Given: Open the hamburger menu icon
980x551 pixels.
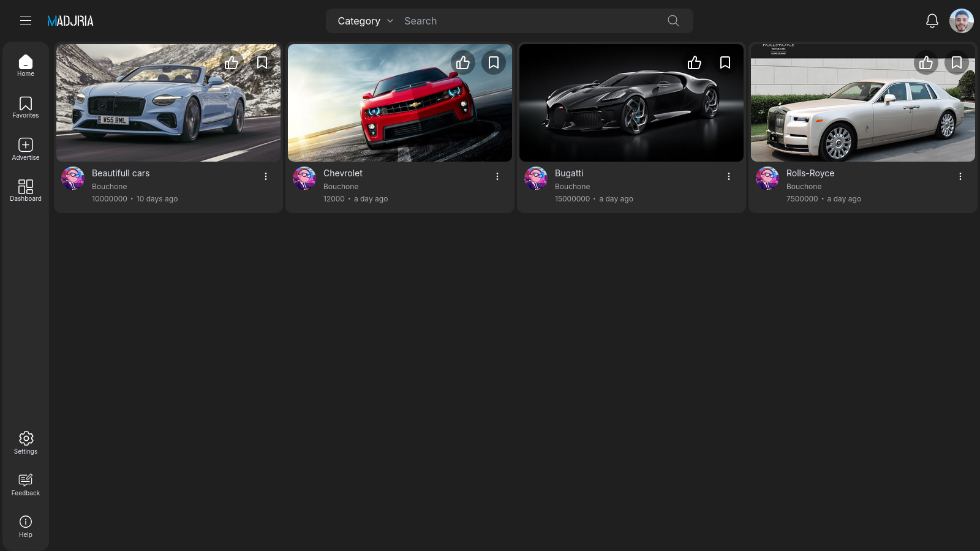Looking at the screenshot, I should 26,21.
